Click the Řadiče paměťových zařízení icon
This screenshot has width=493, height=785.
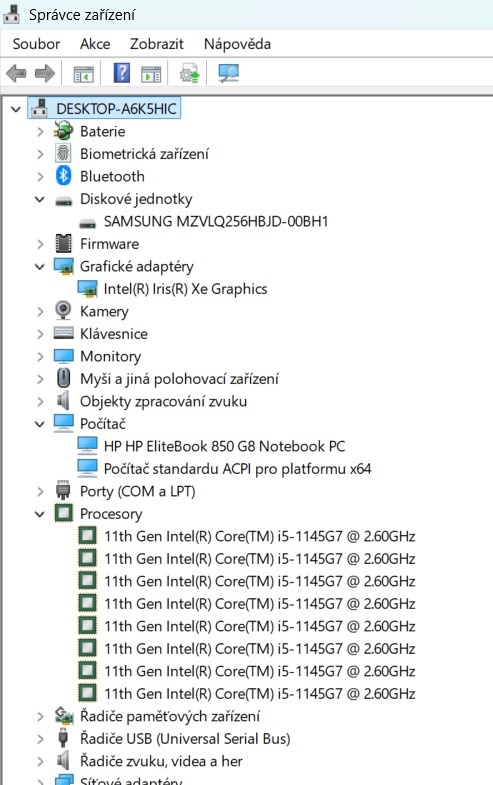coord(64,716)
